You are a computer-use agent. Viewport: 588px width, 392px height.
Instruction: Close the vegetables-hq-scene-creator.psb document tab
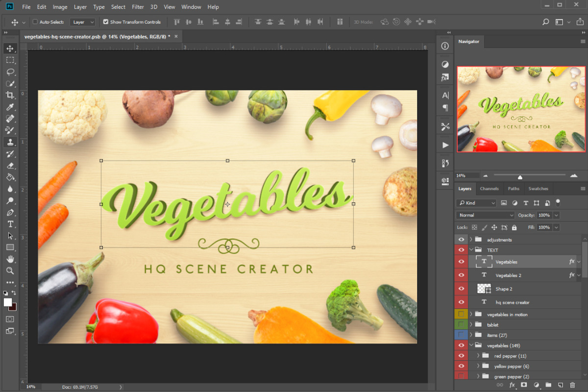click(176, 36)
